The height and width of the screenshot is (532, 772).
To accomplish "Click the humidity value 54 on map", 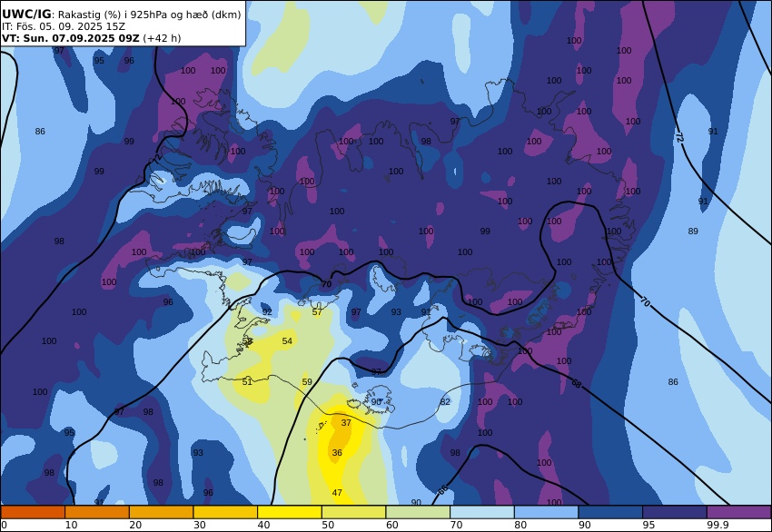I will tap(287, 341).
